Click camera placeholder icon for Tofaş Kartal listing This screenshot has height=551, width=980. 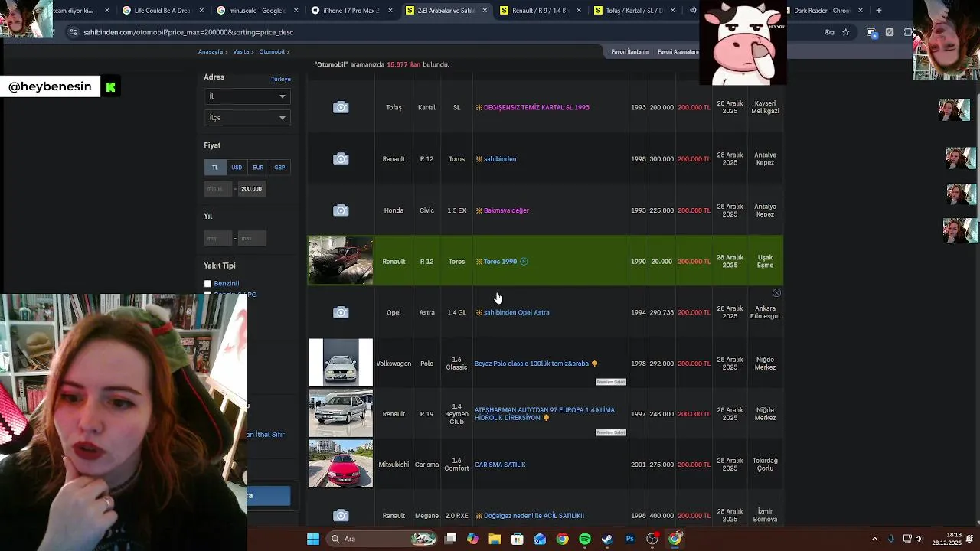[341, 108]
